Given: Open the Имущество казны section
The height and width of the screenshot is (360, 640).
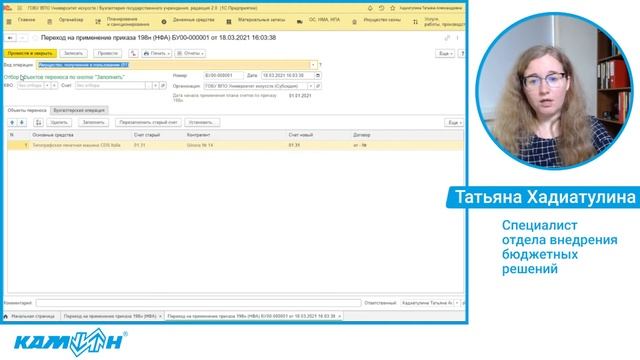Looking at the screenshot, I should coord(382,20).
